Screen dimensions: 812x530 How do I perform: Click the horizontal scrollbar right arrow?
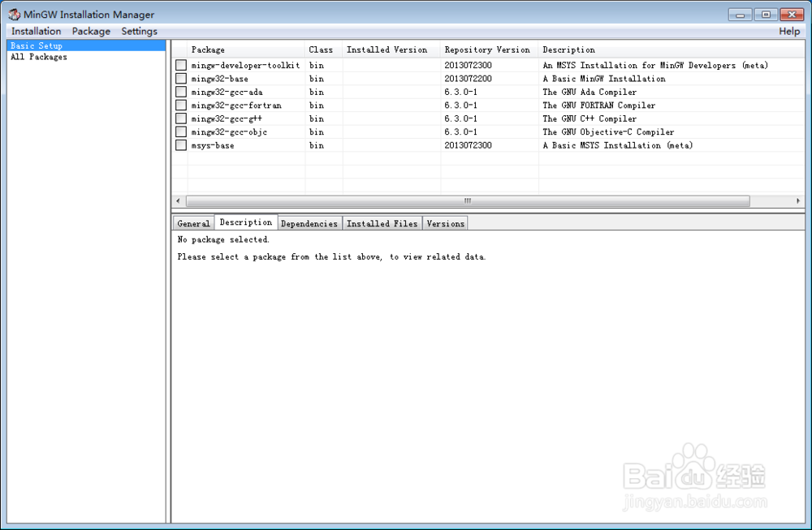tap(798, 200)
